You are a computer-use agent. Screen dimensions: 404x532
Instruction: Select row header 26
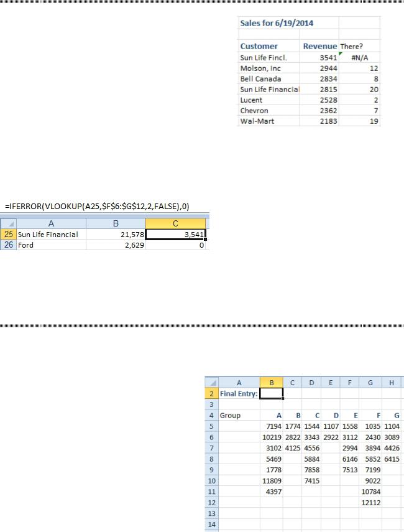pyautogui.click(x=9, y=245)
